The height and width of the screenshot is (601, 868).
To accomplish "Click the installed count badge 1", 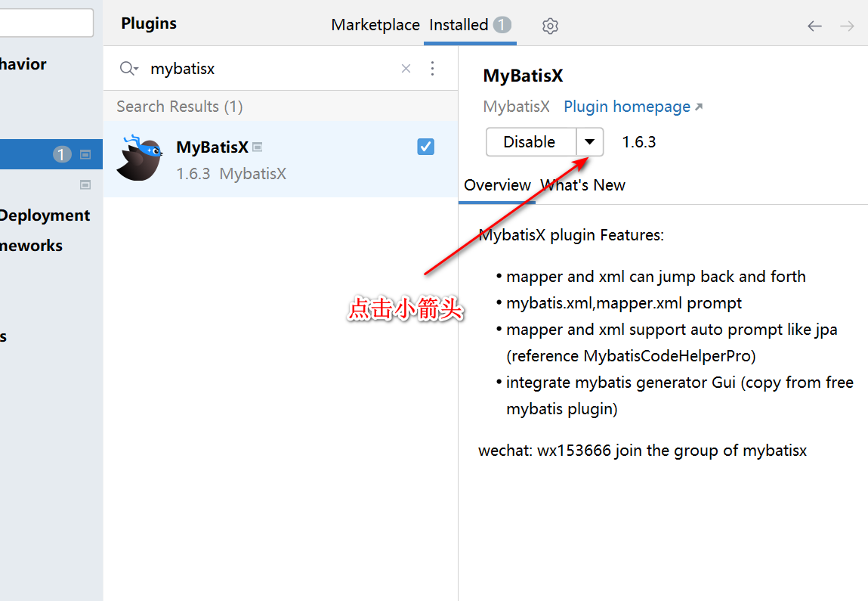I will coord(502,25).
